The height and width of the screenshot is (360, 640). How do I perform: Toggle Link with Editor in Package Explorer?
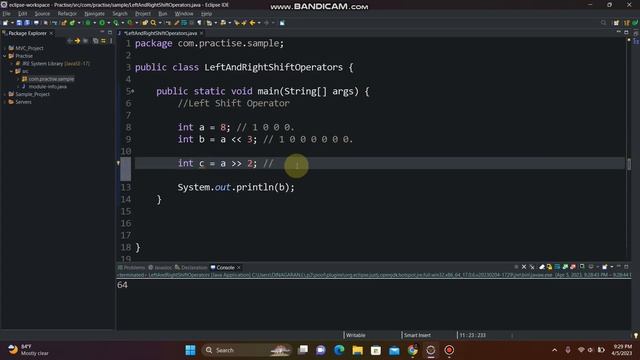tap(103, 41)
